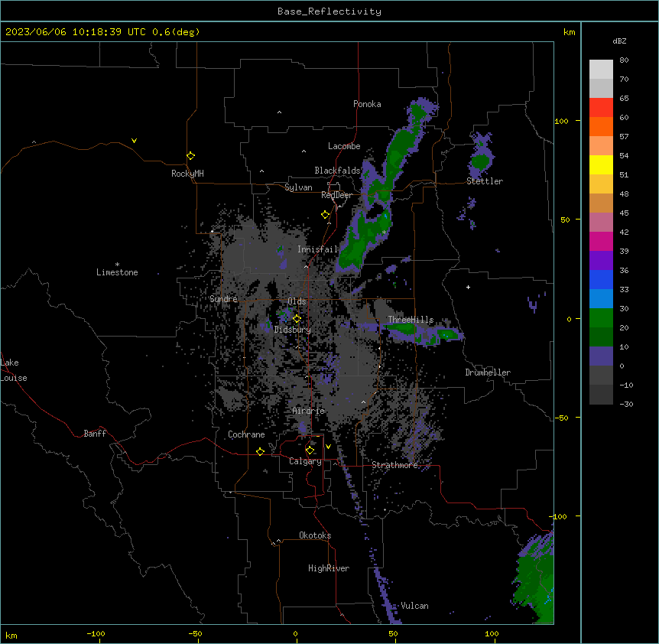
Task: Select the Lacombe town label
Action: pos(344,146)
